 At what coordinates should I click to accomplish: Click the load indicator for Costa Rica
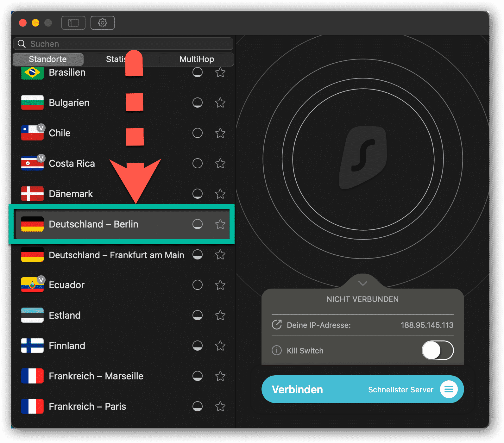click(x=198, y=163)
